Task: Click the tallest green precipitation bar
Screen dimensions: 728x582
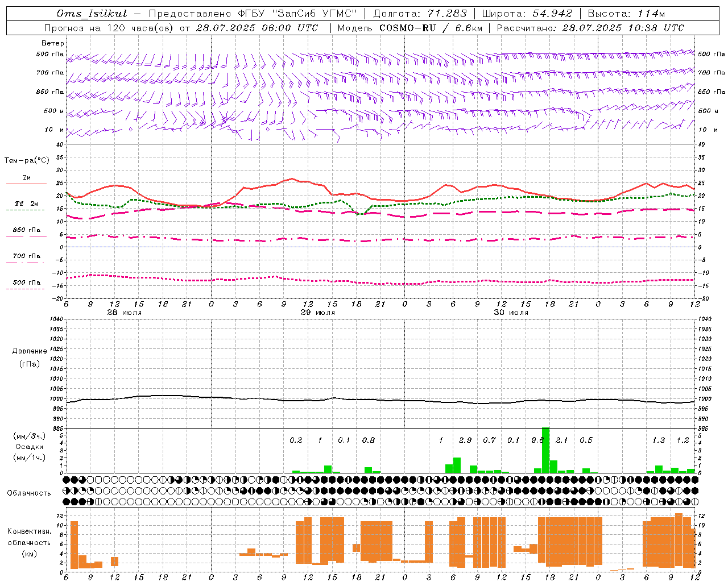Action: click(x=545, y=450)
